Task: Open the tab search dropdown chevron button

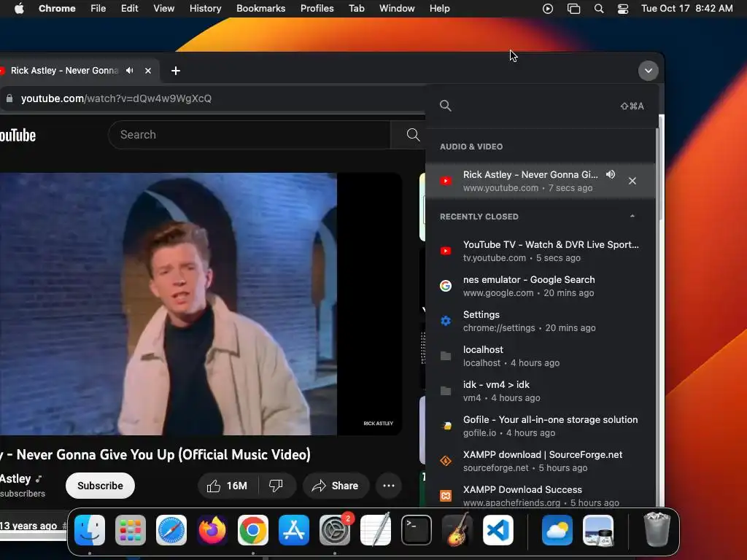Action: [648, 71]
